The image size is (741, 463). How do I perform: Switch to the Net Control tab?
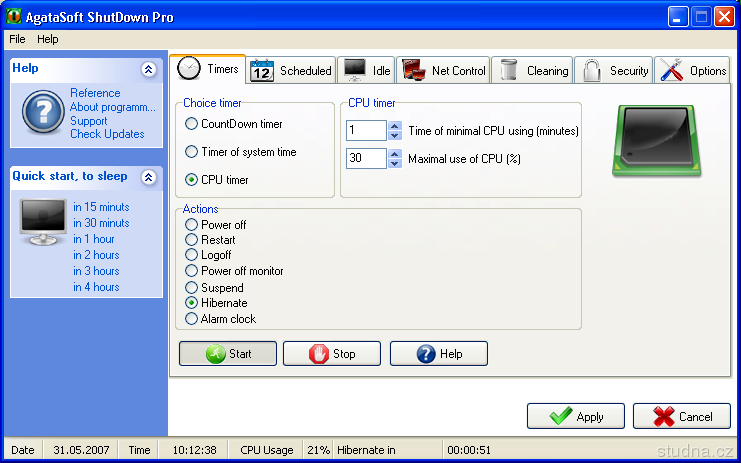click(x=443, y=70)
